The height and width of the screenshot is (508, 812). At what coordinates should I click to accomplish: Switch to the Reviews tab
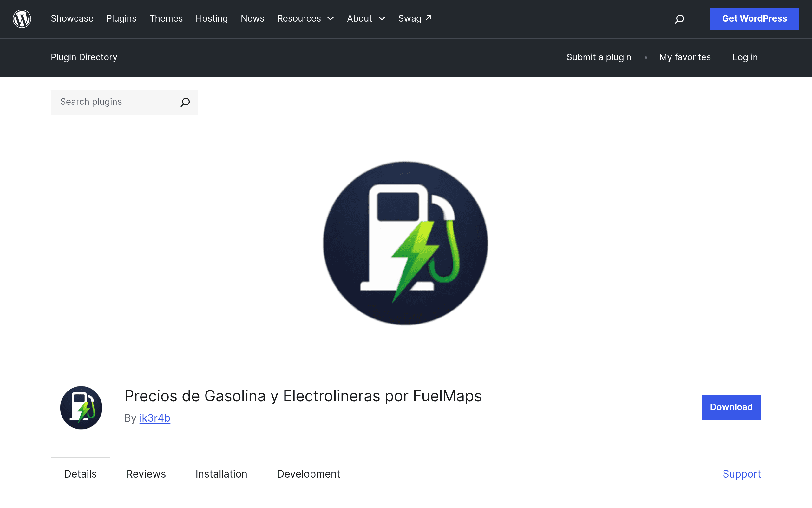[x=146, y=474]
